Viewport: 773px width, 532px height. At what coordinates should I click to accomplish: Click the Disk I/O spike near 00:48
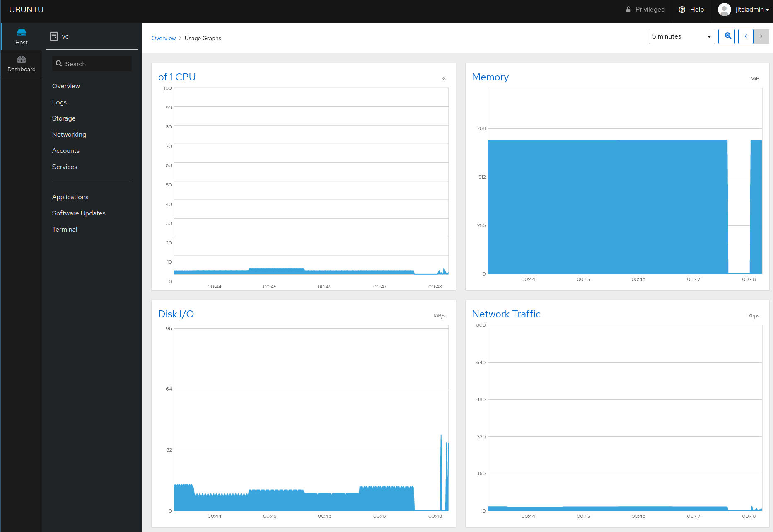[441, 472]
